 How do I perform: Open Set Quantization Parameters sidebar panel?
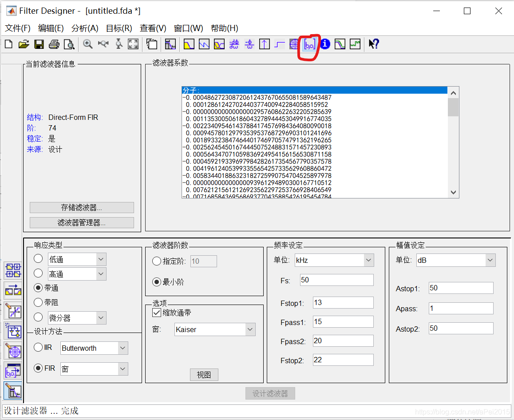pyautogui.click(x=13, y=311)
